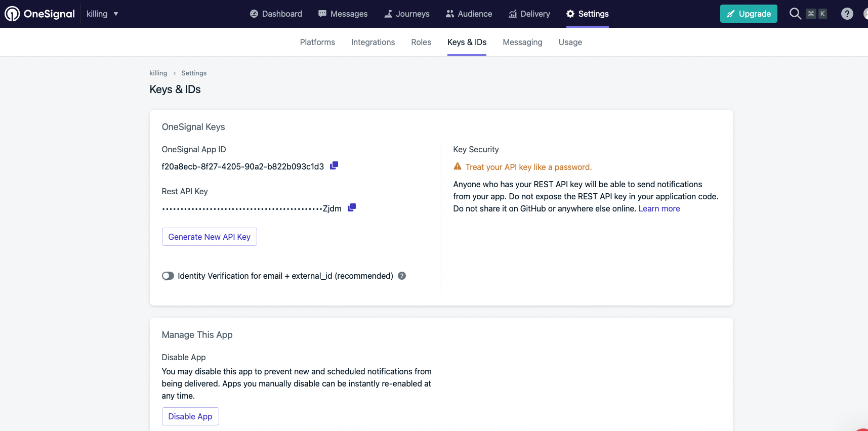Click the OneSignal logo
Viewport: 868px width, 431px height.
(39, 14)
